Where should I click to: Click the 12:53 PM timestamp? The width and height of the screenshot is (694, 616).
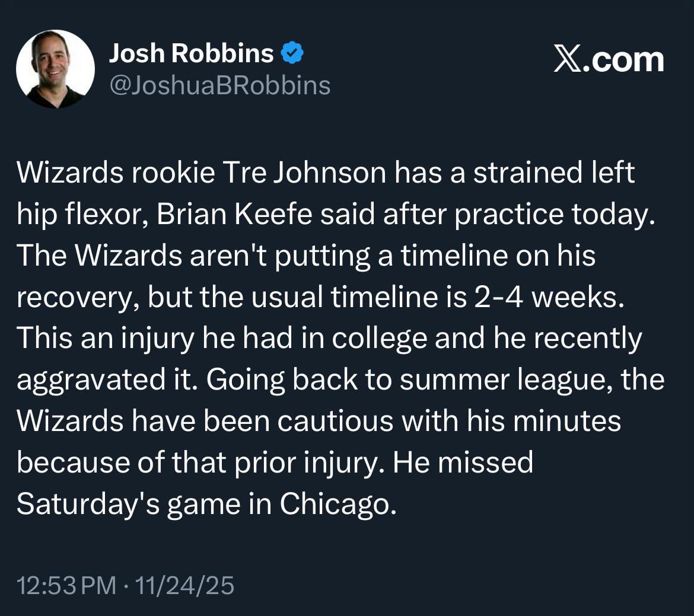point(66,586)
